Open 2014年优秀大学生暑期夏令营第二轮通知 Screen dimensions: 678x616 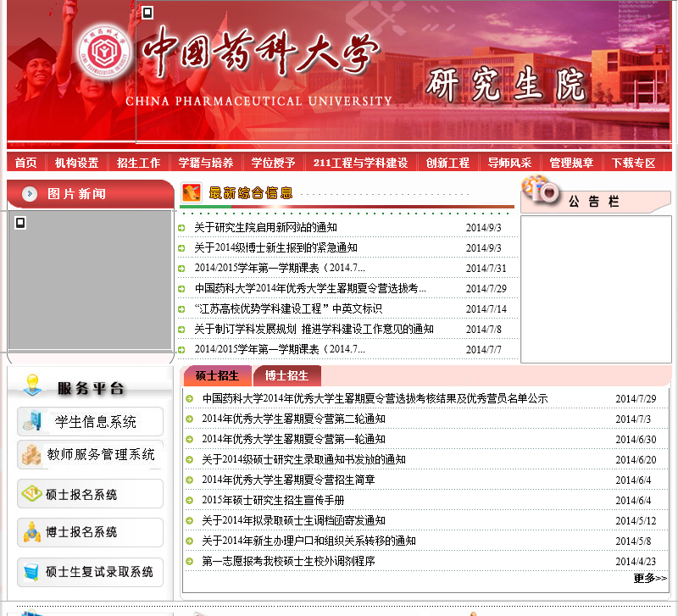[x=293, y=419]
